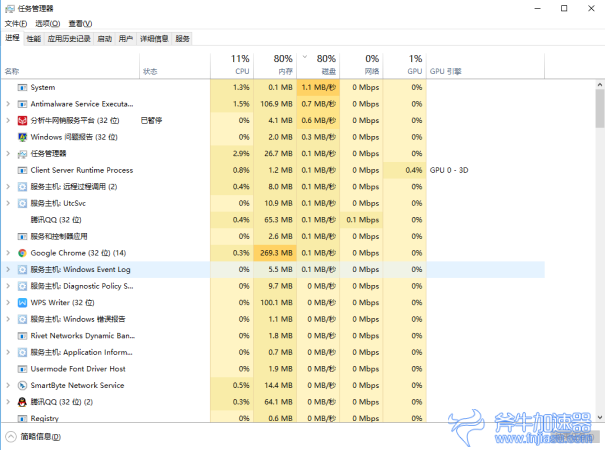Click the 已暂停 status text

coord(152,121)
